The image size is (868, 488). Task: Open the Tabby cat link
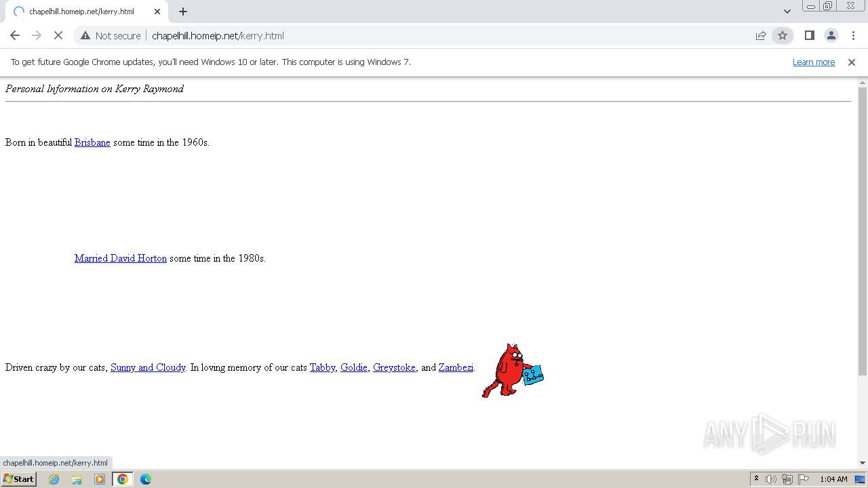tap(323, 367)
